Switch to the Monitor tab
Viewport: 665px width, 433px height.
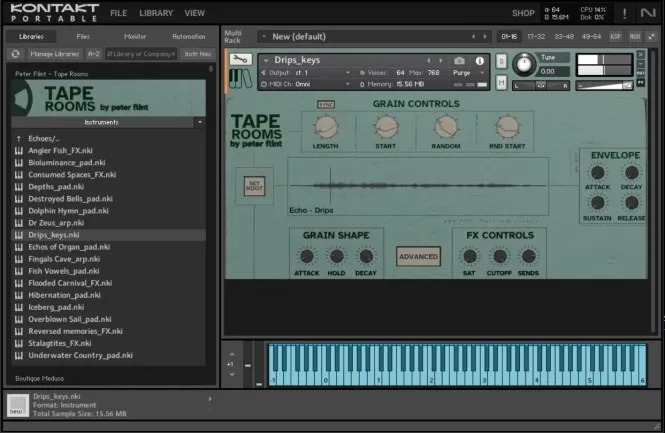[x=135, y=36]
